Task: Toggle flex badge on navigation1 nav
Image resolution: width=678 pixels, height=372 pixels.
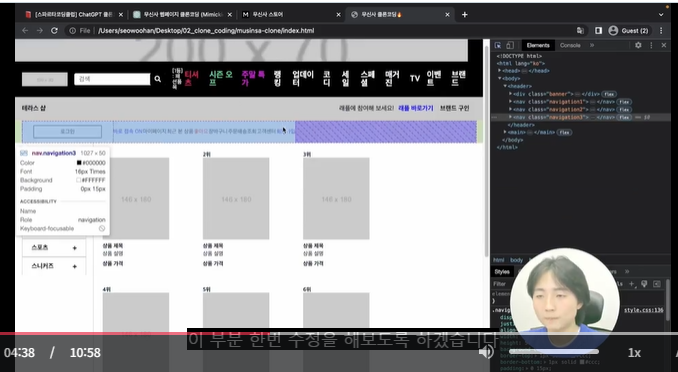Action: click(624, 102)
